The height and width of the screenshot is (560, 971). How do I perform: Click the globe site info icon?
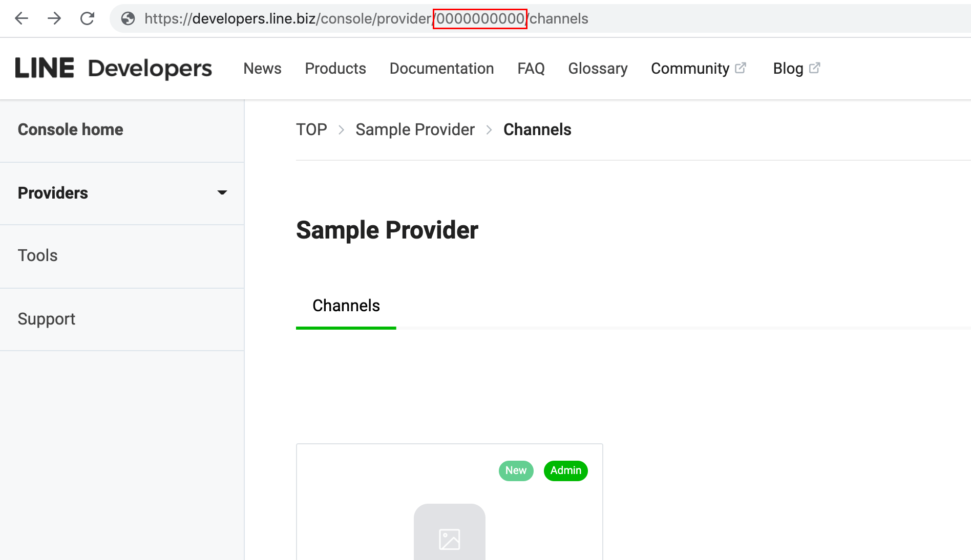pos(128,19)
